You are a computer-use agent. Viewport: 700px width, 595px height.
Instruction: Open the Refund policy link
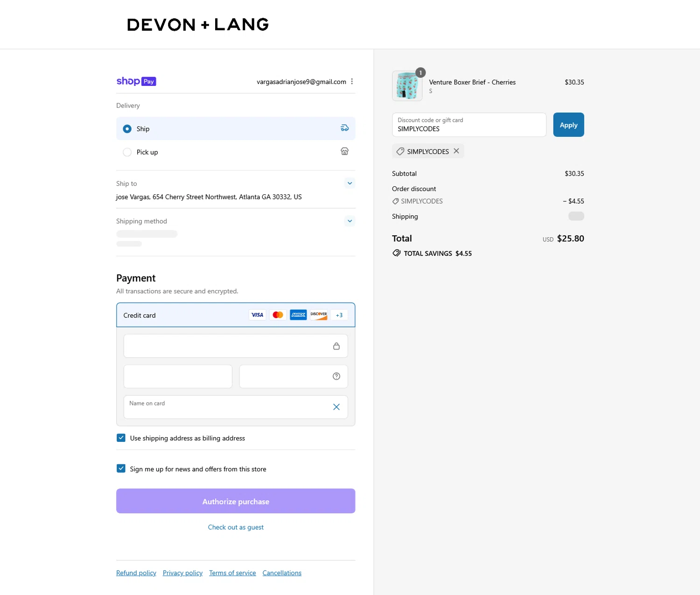pos(136,573)
